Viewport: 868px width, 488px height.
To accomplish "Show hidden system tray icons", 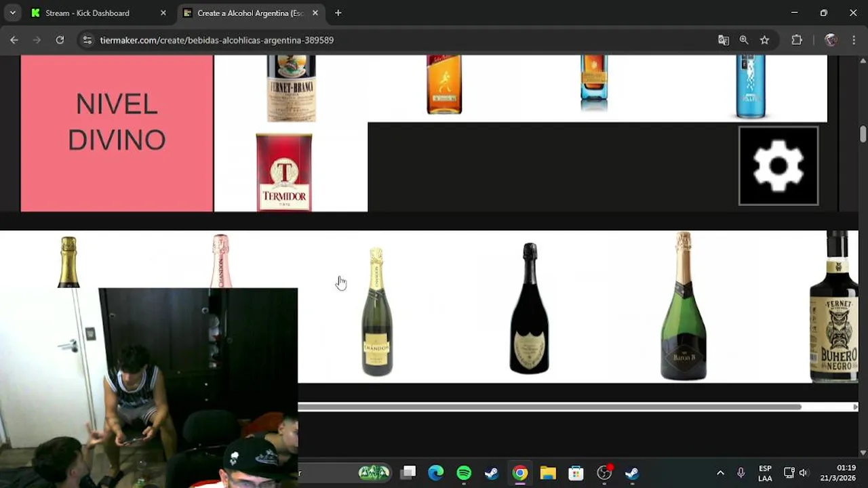I will pos(720,472).
